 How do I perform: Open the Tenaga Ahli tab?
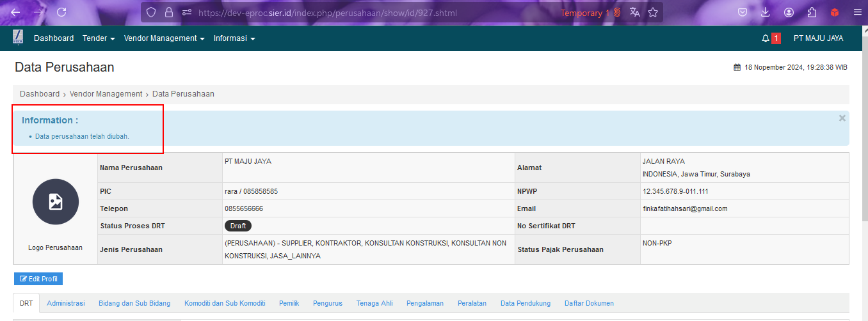(374, 304)
